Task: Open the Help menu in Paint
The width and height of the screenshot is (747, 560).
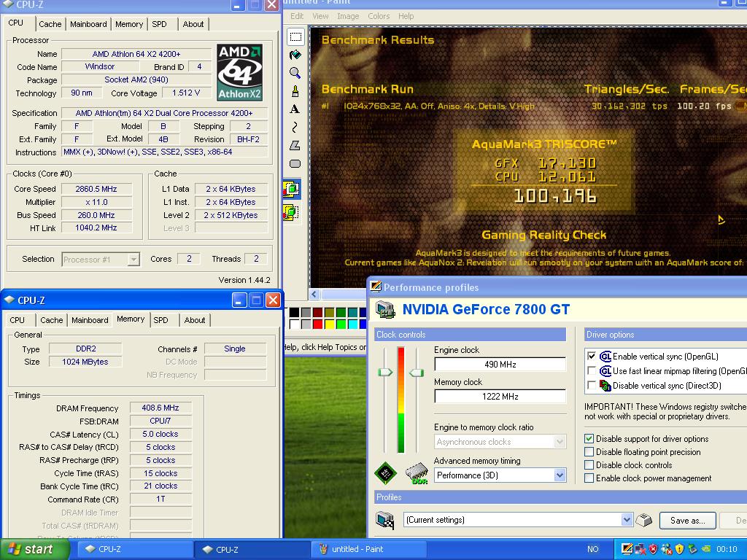Action: [x=406, y=16]
